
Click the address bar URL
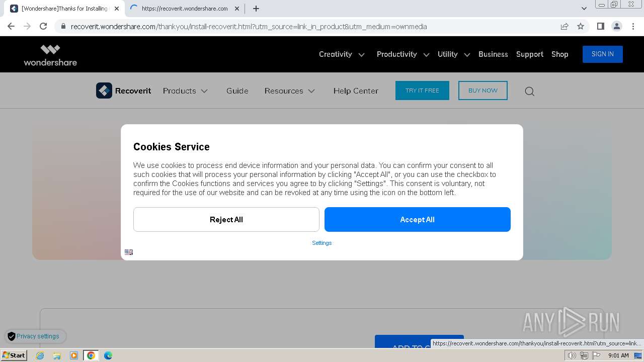pyautogui.click(x=249, y=27)
